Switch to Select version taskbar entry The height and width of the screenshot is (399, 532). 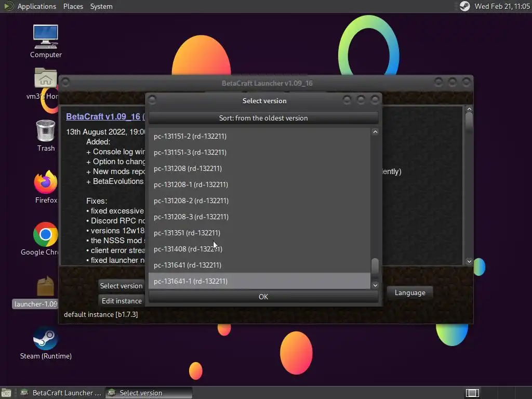click(149, 393)
